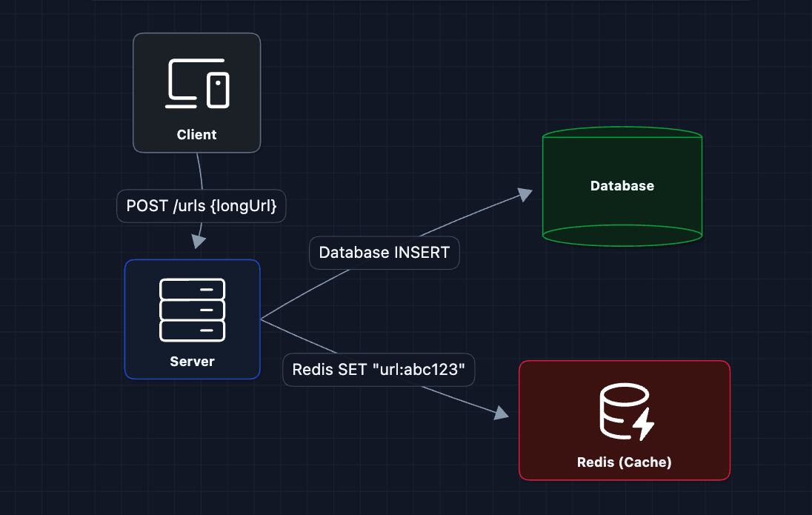
Task: Click the bottom unit of Server rack icon
Action: coord(193,330)
